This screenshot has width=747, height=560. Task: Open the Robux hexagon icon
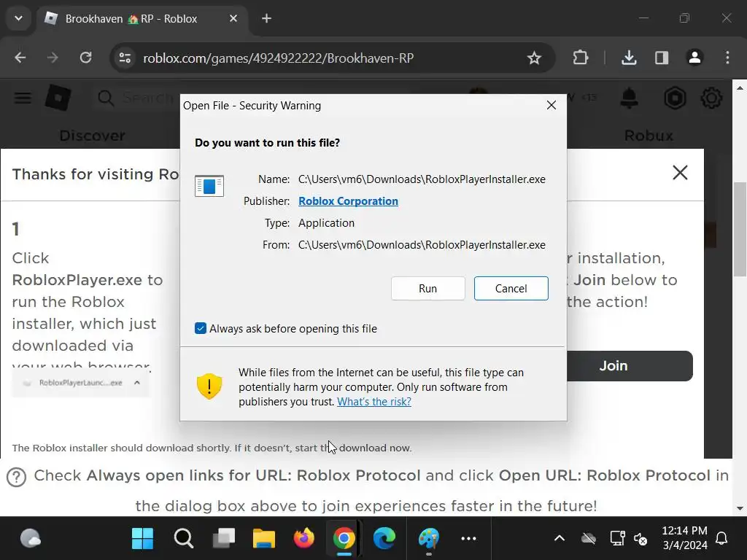(675, 98)
